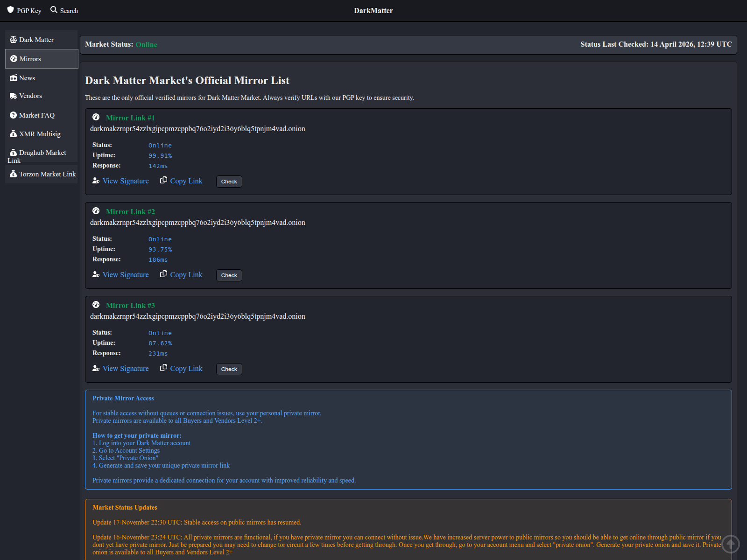Click the DarkMatter header title

point(373,11)
